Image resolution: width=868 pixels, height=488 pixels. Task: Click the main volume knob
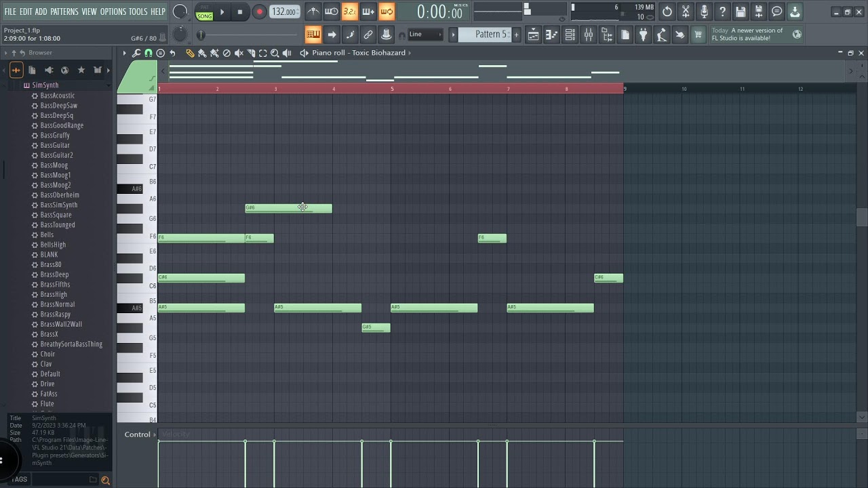[x=180, y=12]
